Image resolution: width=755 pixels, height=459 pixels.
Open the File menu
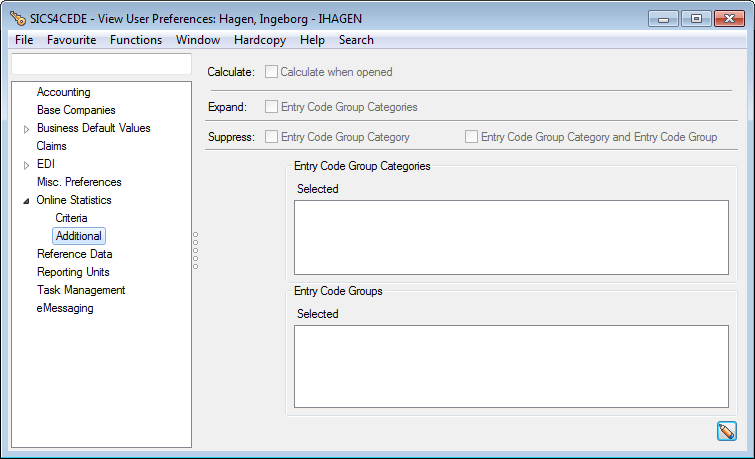24,40
